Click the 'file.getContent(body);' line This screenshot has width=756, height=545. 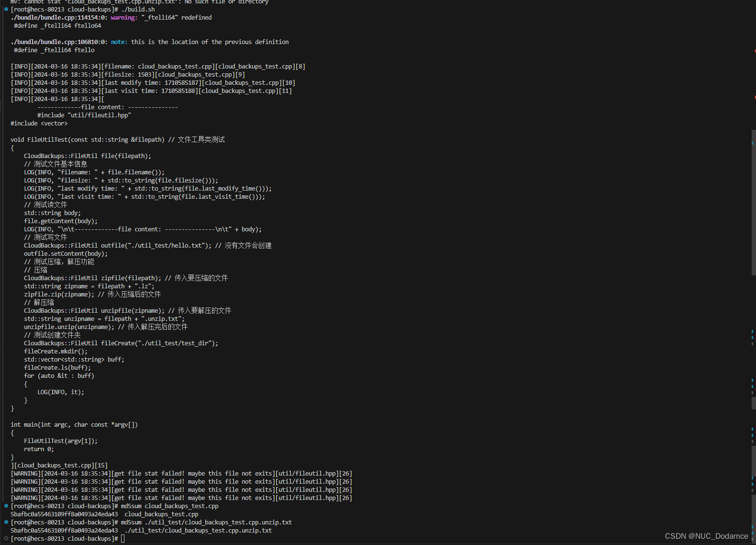coord(61,221)
